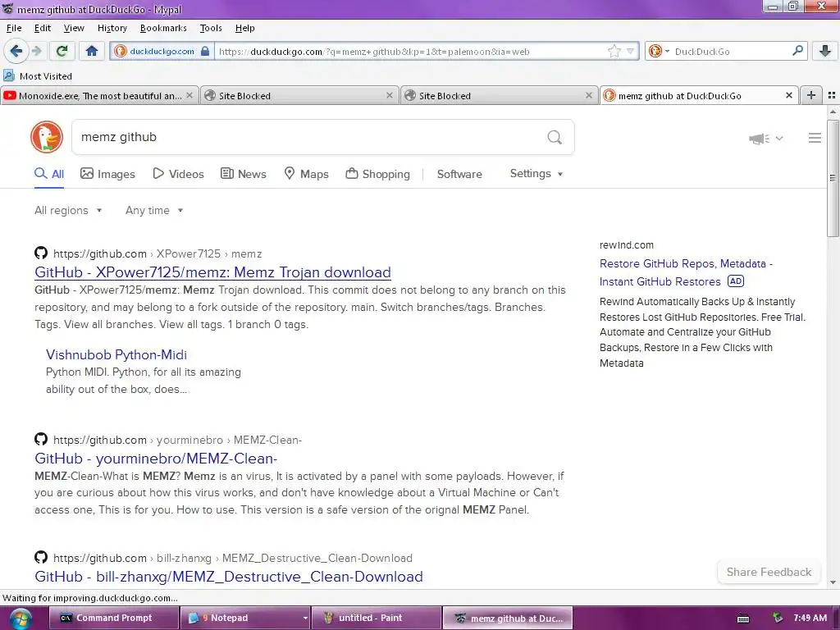The image size is (840, 630).
Task: Click the GitHub favicon of the yourminebro result
Action: [x=41, y=440]
